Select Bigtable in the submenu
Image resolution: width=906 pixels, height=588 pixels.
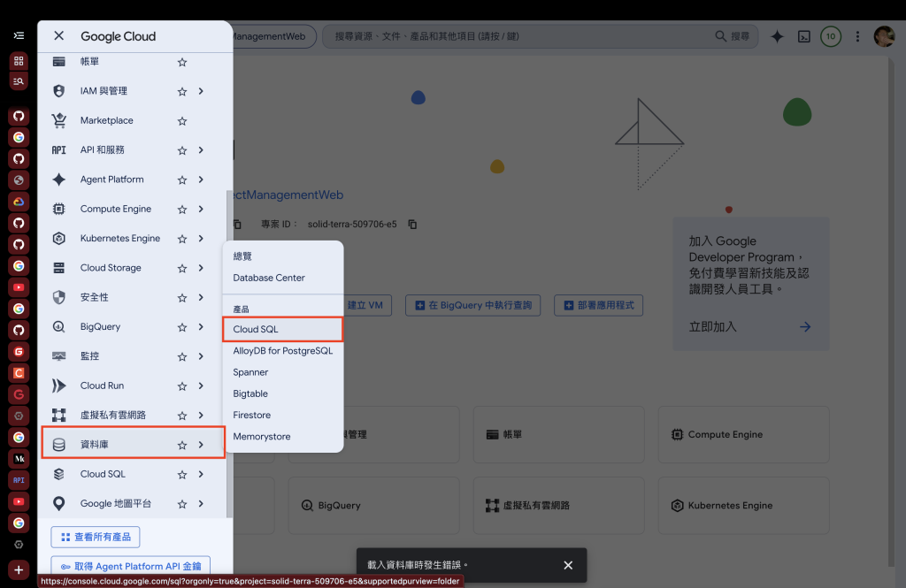pos(283,394)
